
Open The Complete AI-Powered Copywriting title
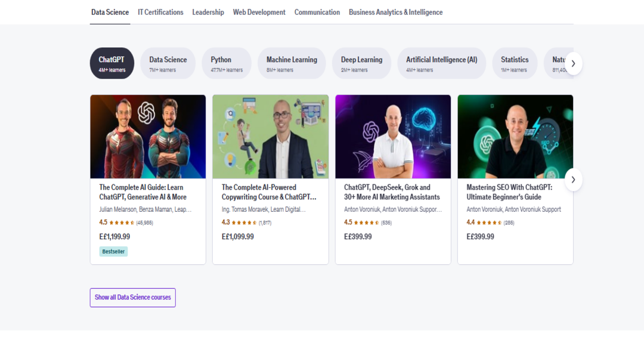(x=269, y=192)
